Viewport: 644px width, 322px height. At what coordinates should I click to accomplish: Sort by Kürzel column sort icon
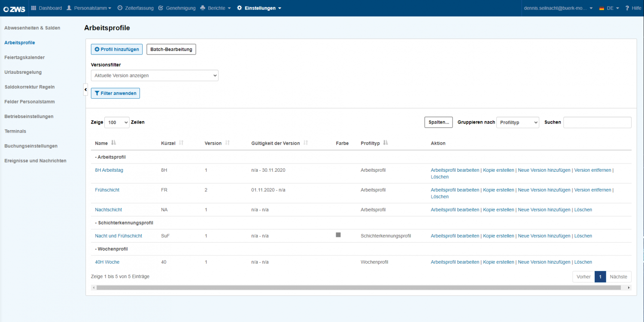[181, 143]
